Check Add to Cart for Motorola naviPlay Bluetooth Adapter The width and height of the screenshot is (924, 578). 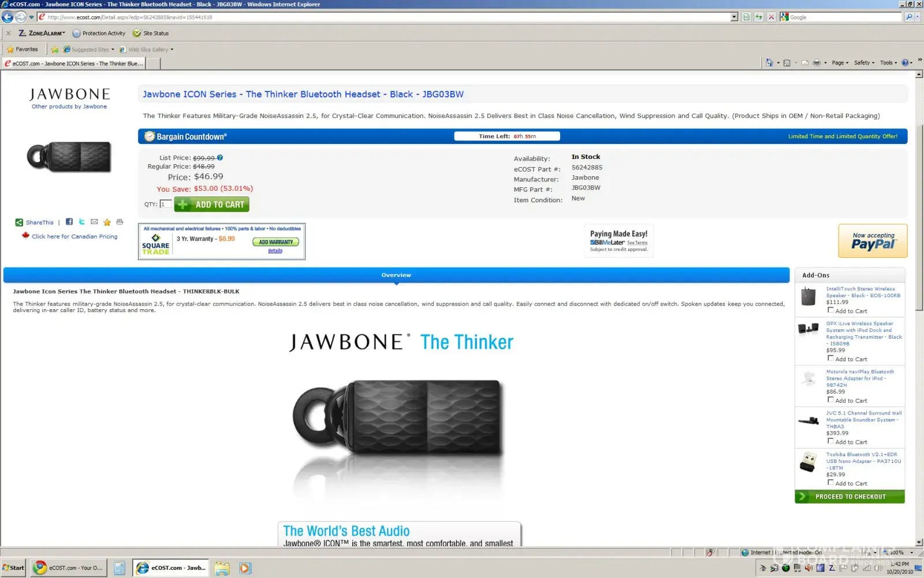pos(830,400)
